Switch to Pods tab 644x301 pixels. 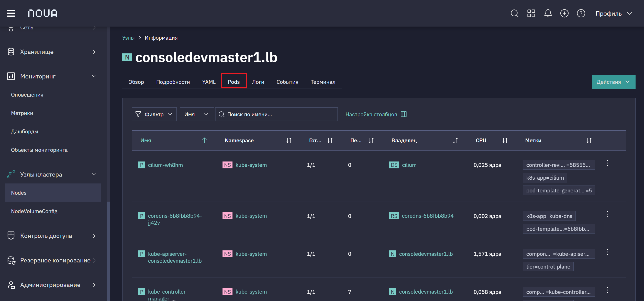point(234,82)
